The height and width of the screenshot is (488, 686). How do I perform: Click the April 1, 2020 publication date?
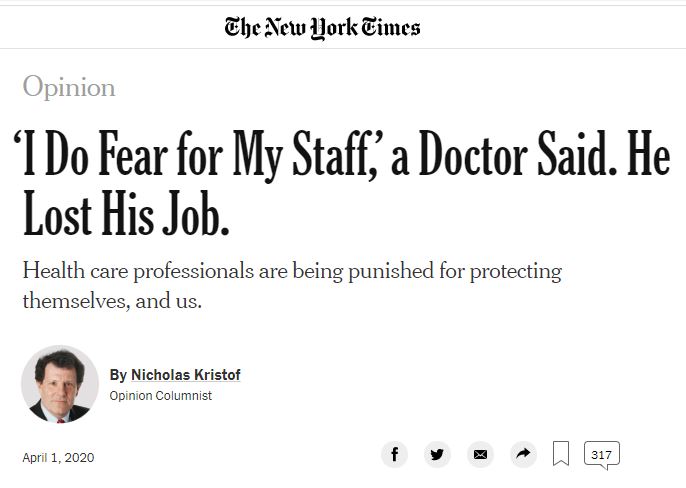[x=58, y=457]
